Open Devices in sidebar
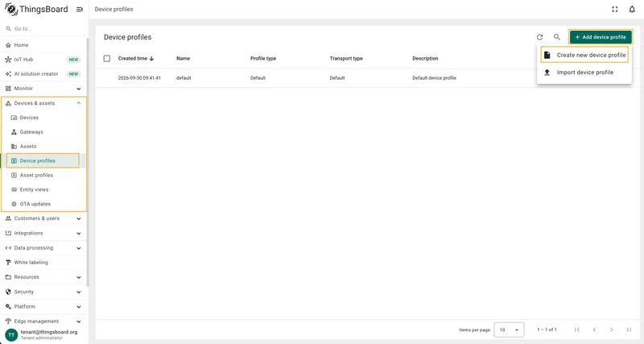 pos(44,118)
